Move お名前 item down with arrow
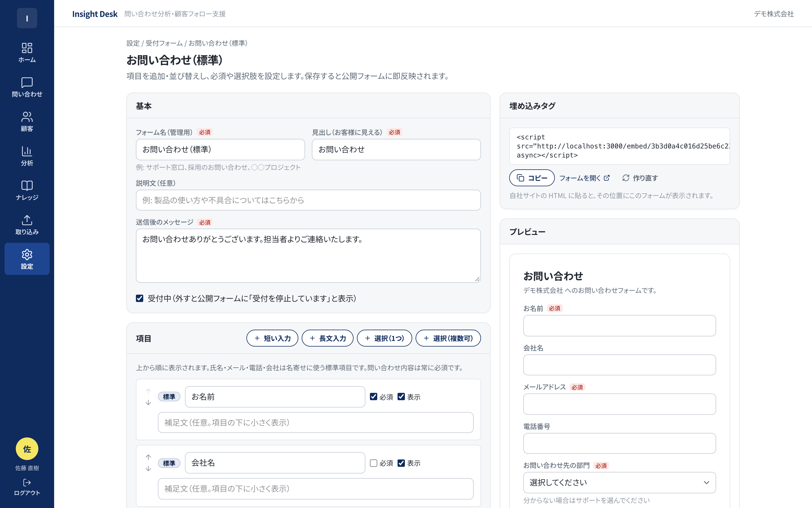The width and height of the screenshot is (812, 508). tap(148, 402)
